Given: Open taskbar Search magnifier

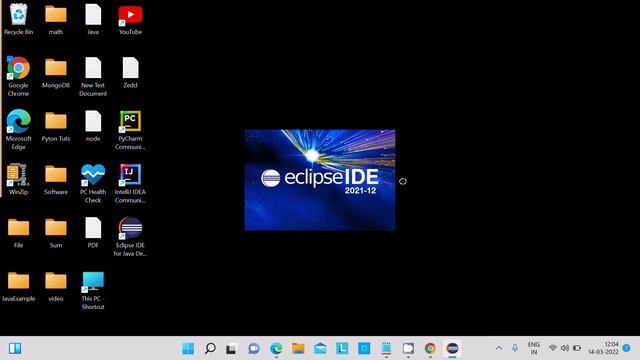Looking at the screenshot, I should 210,348.
